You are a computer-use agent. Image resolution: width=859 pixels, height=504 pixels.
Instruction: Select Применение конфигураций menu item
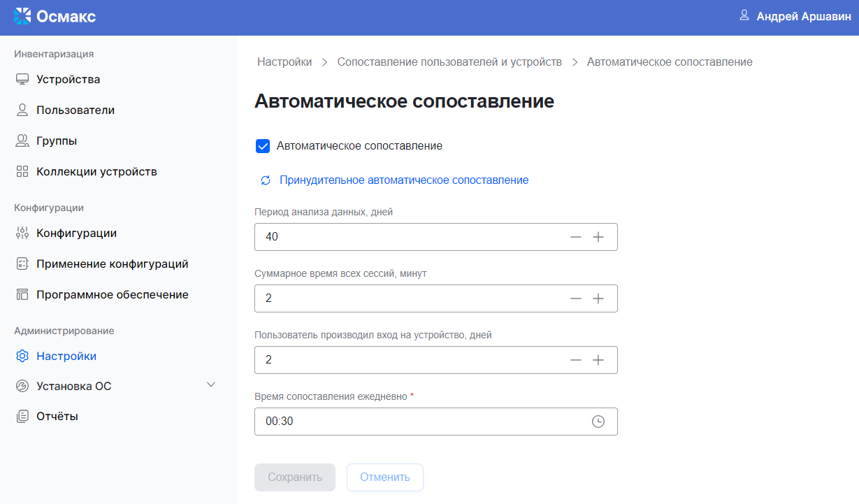(x=112, y=264)
